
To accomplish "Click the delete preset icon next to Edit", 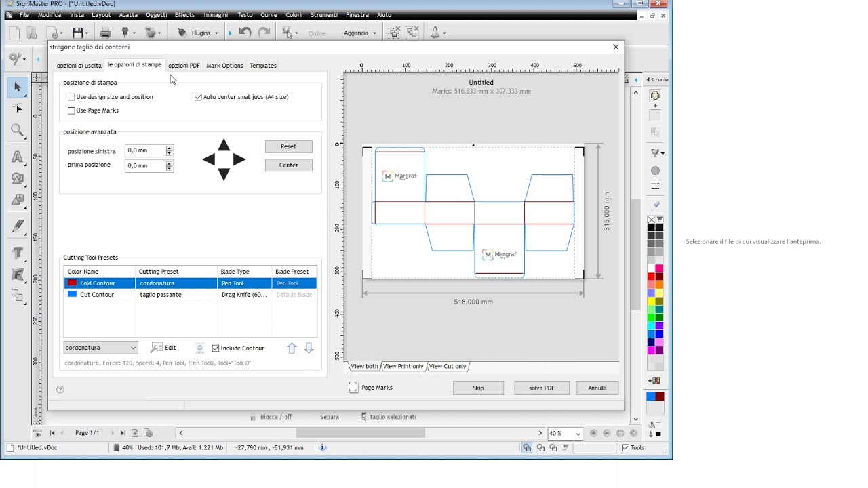I will (199, 348).
